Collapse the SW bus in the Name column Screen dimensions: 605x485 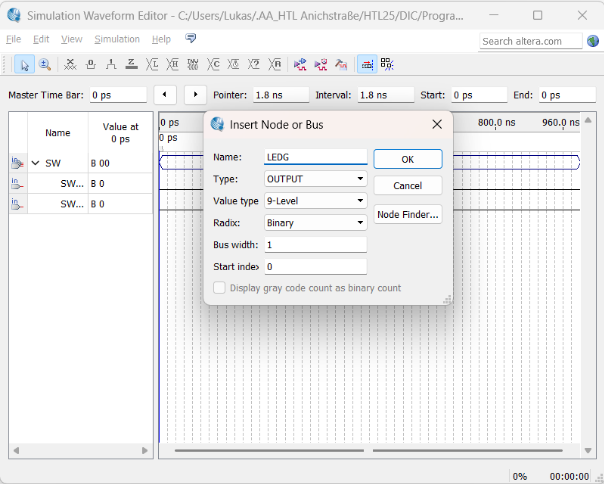35,162
